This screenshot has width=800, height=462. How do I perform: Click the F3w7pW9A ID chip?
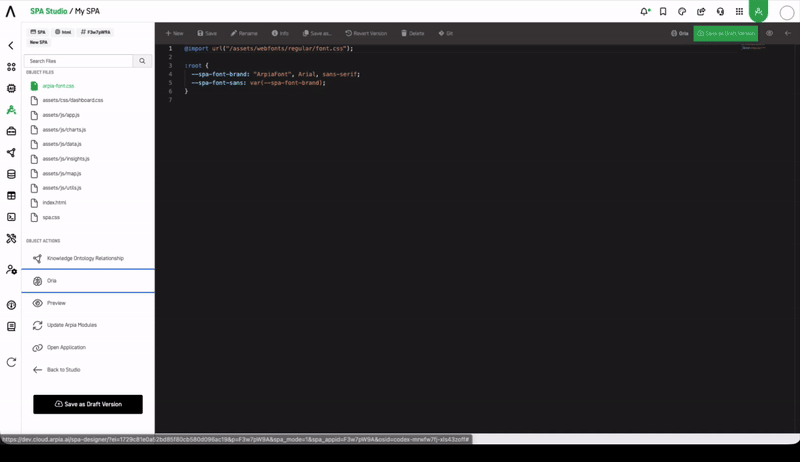point(95,32)
